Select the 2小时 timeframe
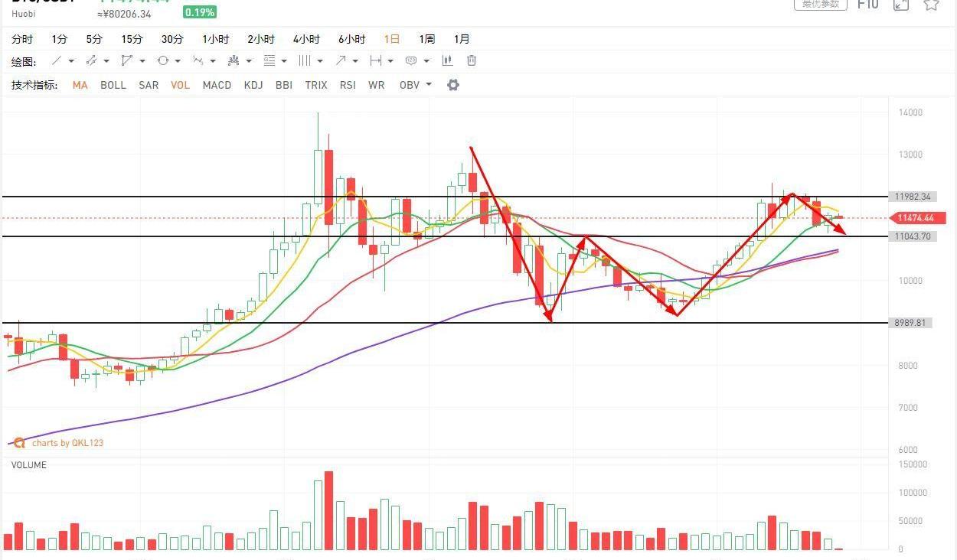Image resolution: width=957 pixels, height=560 pixels. point(261,39)
